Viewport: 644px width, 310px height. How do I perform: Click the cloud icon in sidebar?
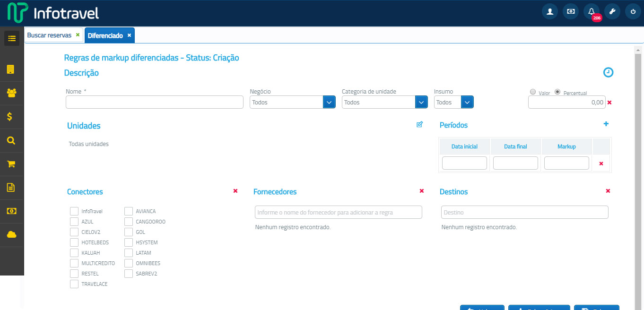tap(11, 235)
